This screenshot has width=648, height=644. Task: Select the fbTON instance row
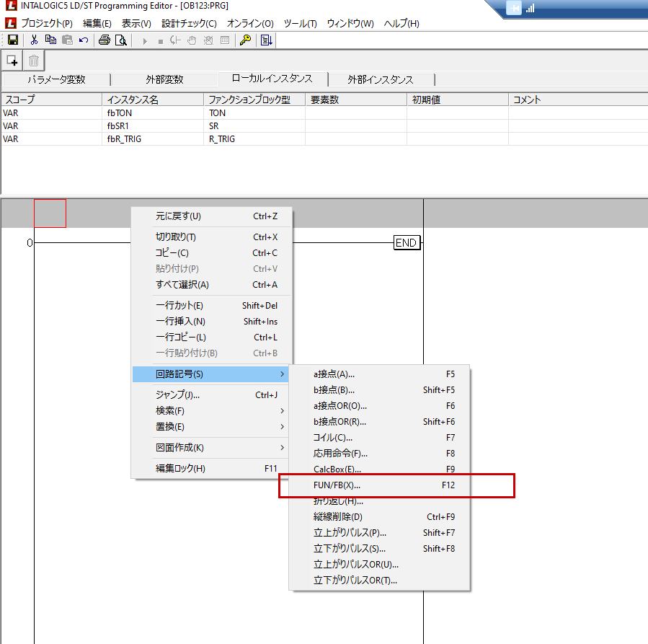click(x=119, y=113)
